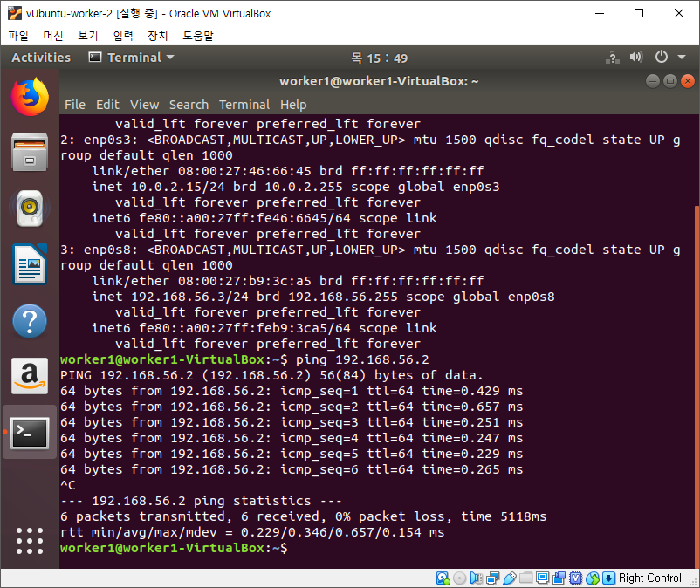Click the Right Control host key label
Screen dimensions: 700x588
point(650,578)
